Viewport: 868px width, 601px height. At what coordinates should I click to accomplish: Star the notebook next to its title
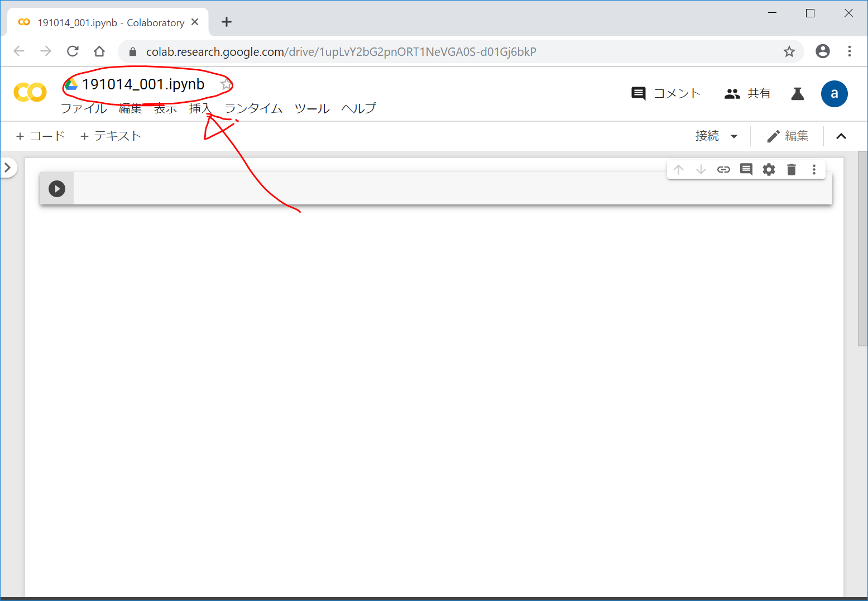226,84
